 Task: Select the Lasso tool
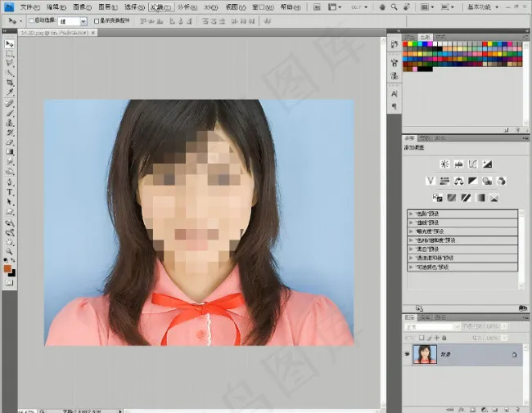click(10, 63)
